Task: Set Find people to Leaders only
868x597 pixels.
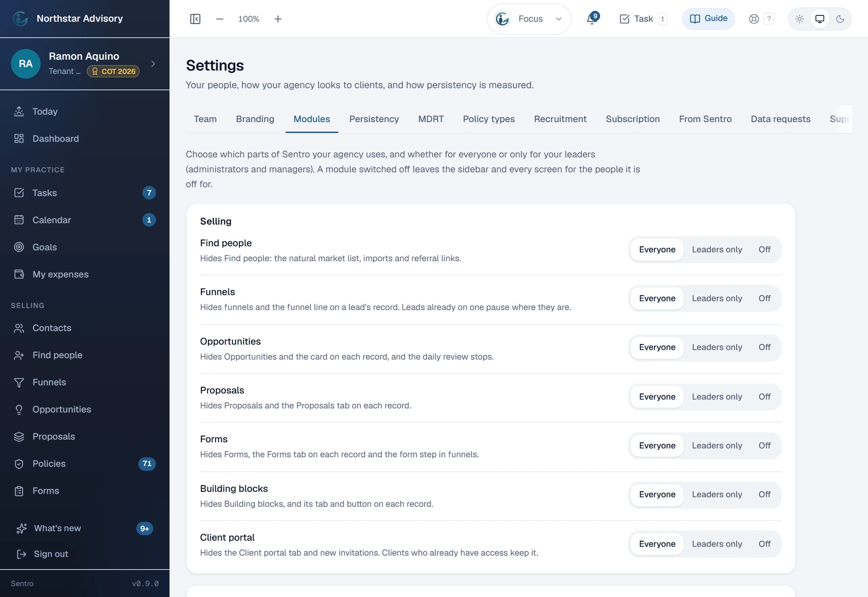Action: coord(716,250)
